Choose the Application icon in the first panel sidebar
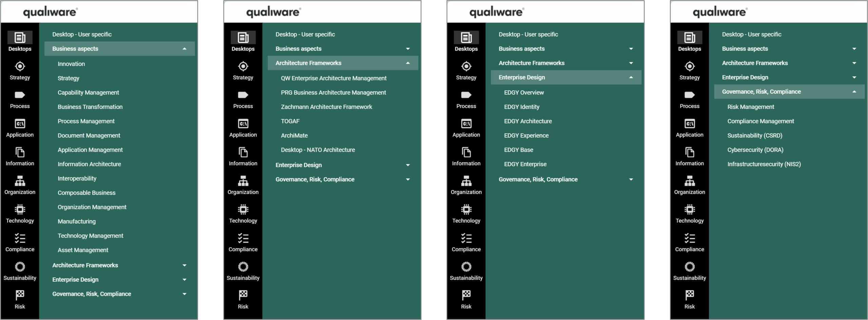Screen dimensions: 868x320 tap(20, 124)
